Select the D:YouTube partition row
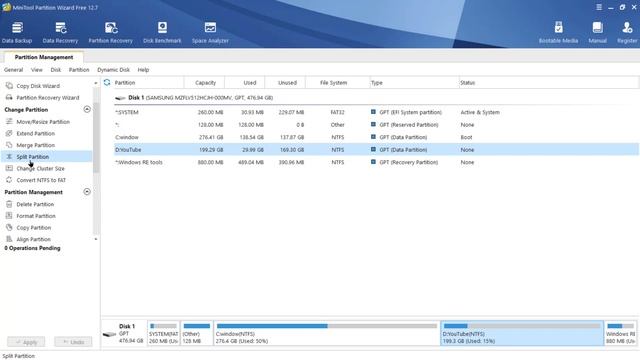 [x=376, y=150]
